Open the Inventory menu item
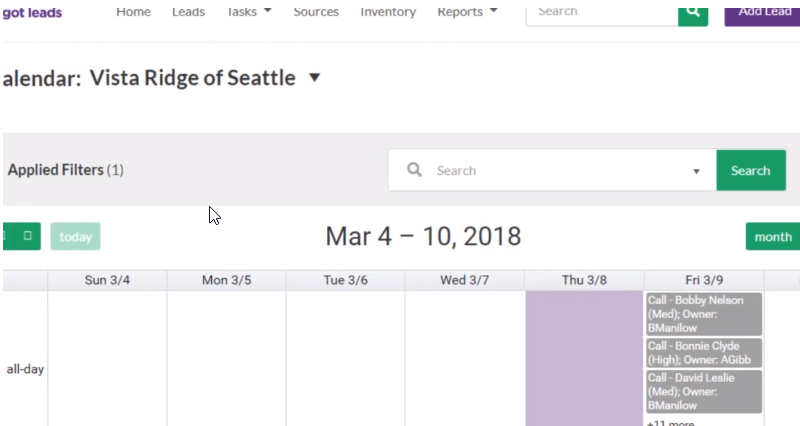 388,12
